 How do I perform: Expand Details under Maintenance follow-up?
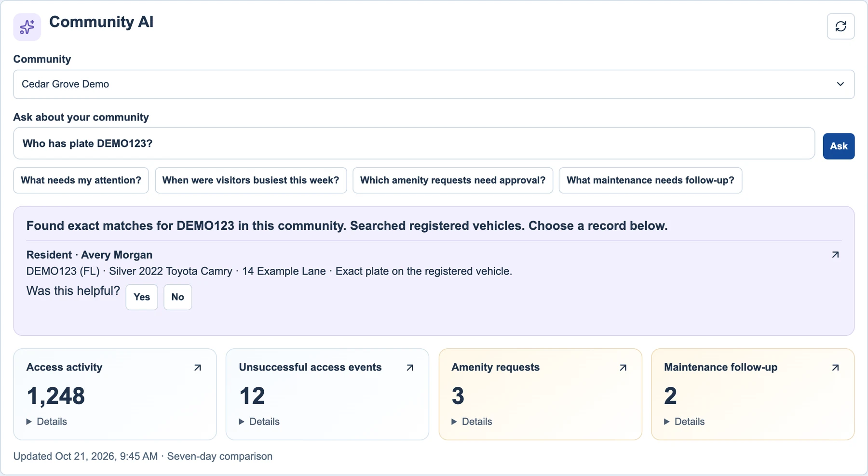coord(685,422)
